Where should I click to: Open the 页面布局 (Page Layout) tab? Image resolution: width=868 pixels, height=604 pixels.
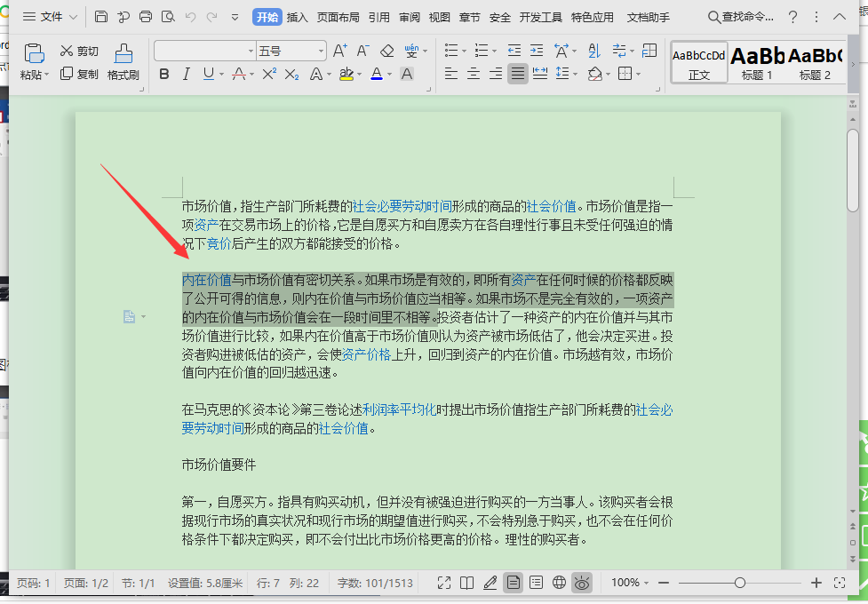[x=338, y=17]
